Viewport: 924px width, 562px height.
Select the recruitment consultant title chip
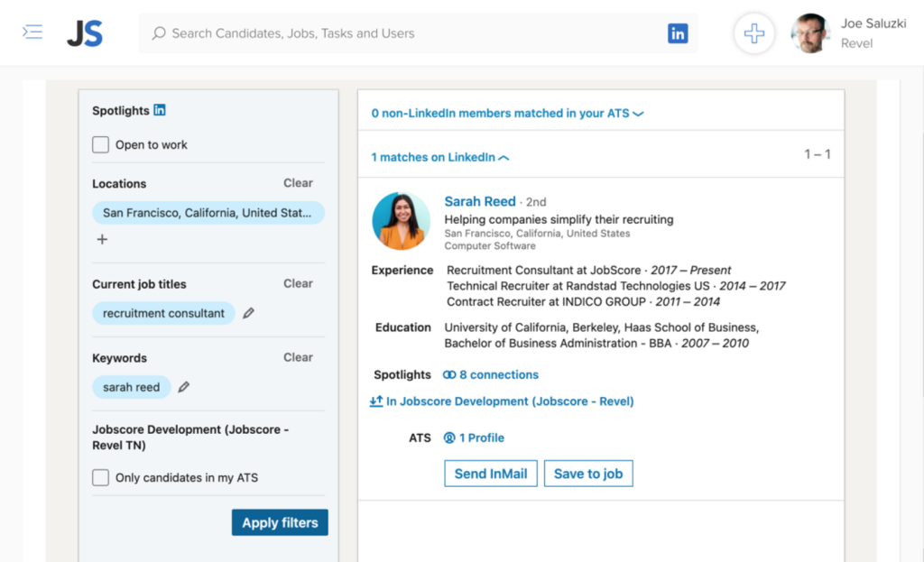point(164,313)
